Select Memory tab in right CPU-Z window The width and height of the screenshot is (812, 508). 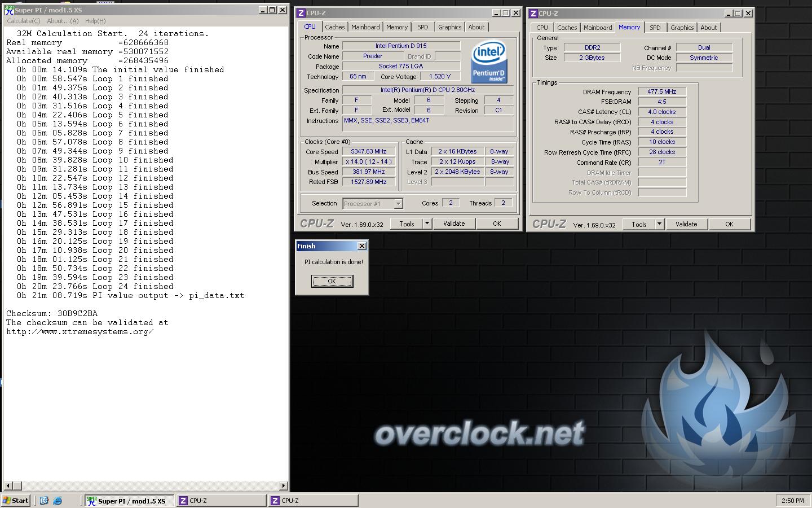629,27
